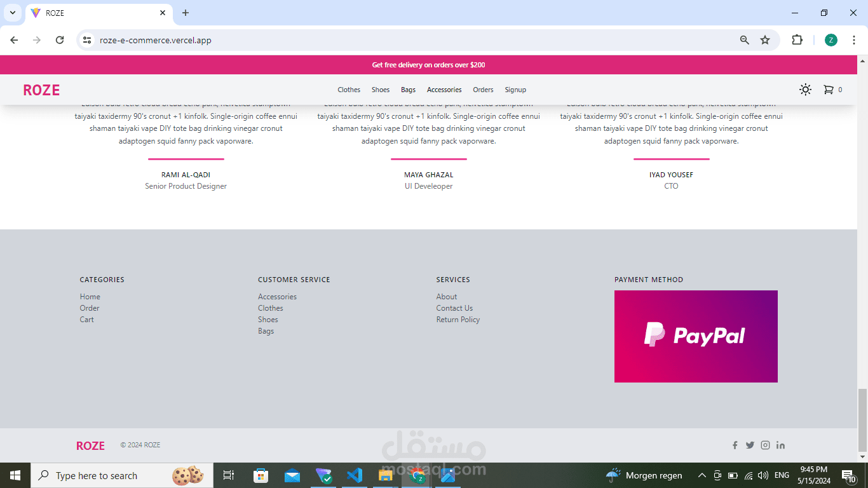Click the page vertical scrollbar thumb
The height and width of the screenshot is (488, 868).
tap(862, 419)
